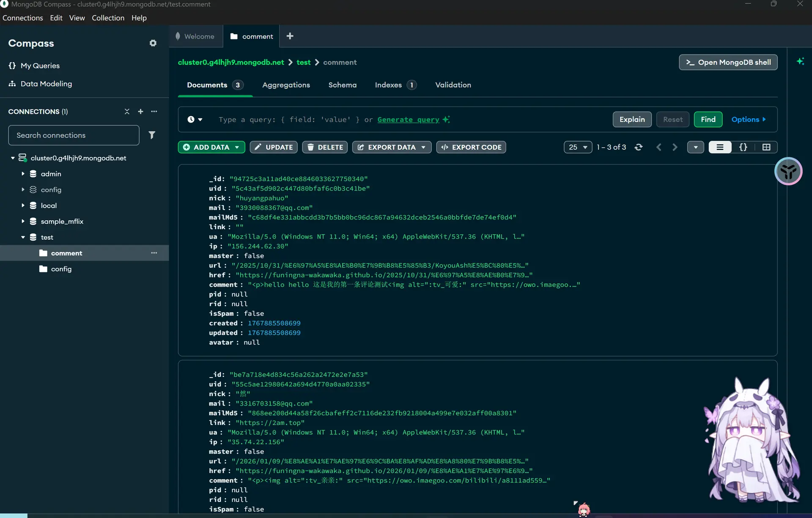Expand the sample_mflix database
Viewport: 812px width, 518px height.
(23, 221)
